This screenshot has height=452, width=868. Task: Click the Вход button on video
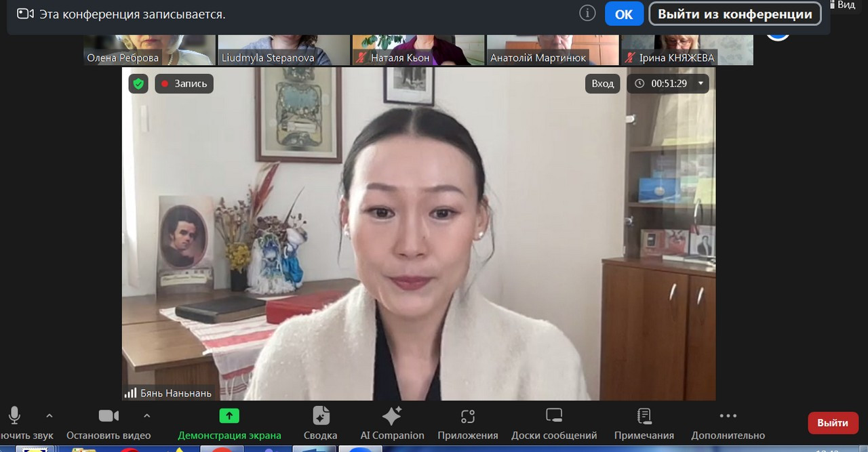pos(602,83)
